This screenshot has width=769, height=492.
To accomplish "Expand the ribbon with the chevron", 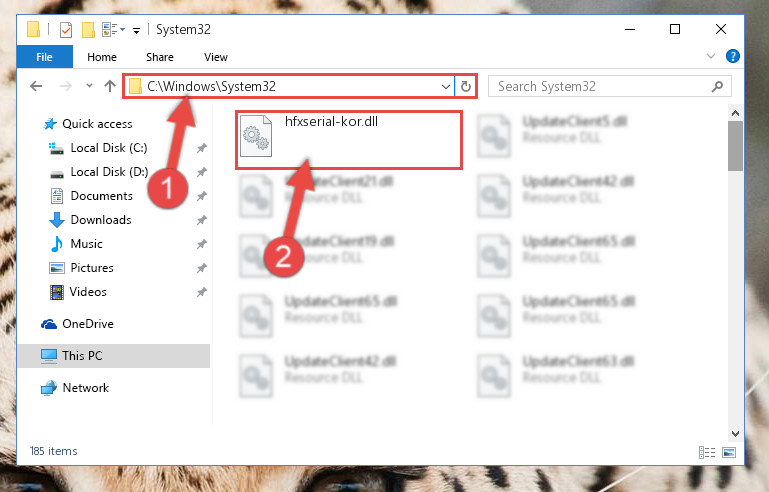I will click(711, 56).
